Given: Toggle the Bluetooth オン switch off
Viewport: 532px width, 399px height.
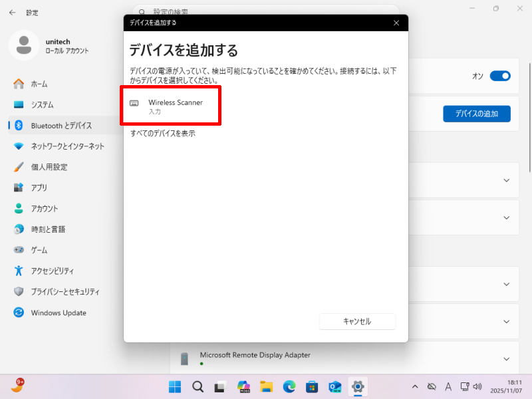Looking at the screenshot, I should click(x=499, y=76).
